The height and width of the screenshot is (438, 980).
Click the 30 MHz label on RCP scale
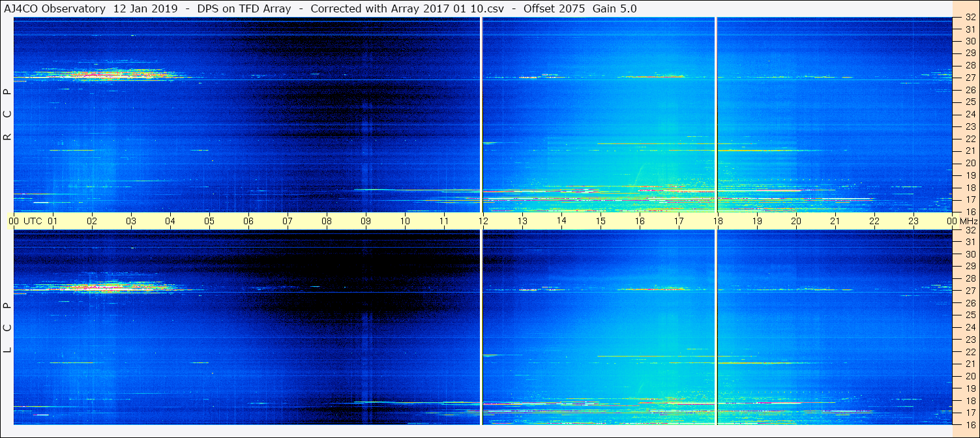click(970, 41)
